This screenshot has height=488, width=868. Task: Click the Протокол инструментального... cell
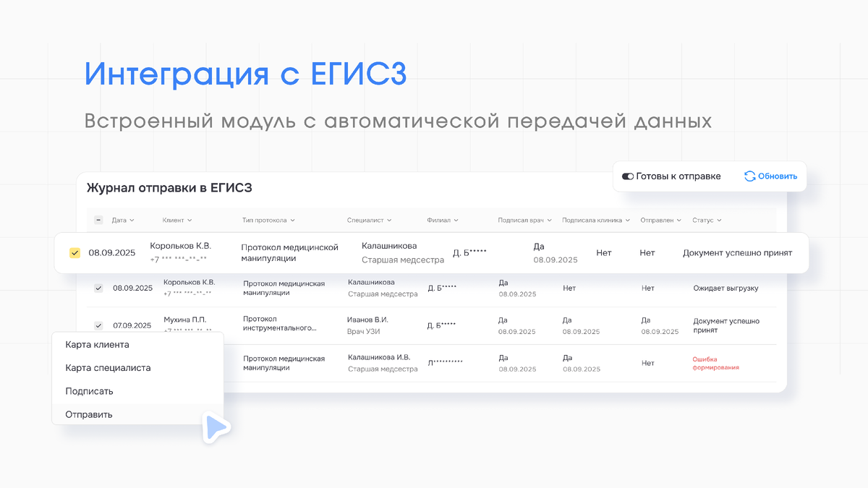(x=280, y=323)
